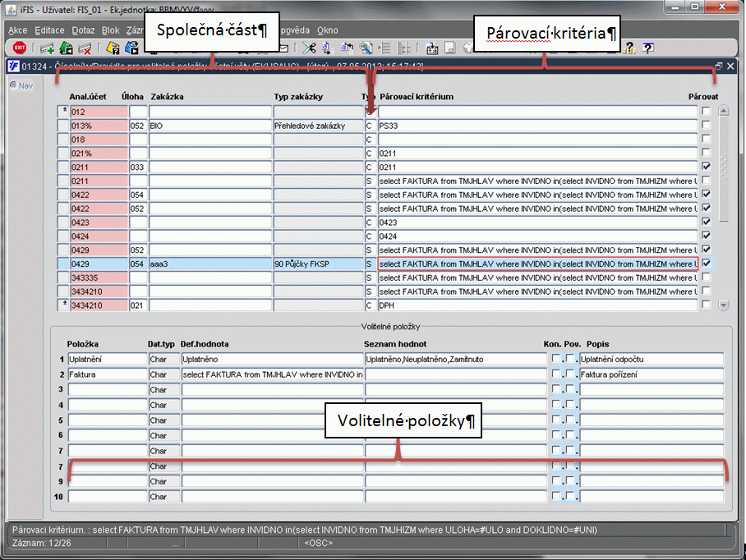746x560 pixels.
Task: Click the clipboard toolbar icon after the separator
Action: tap(432, 48)
